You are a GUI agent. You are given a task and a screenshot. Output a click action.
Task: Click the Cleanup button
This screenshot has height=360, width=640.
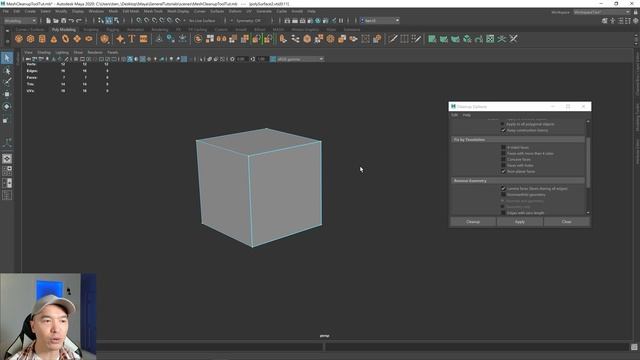point(473,222)
